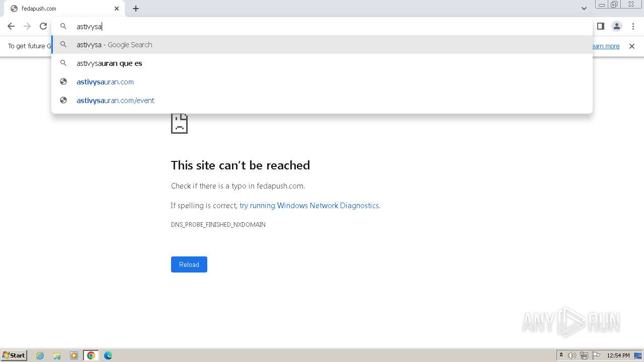644x362 pixels.
Task: Click the Learn more link in the info bar
Action: coord(605,46)
